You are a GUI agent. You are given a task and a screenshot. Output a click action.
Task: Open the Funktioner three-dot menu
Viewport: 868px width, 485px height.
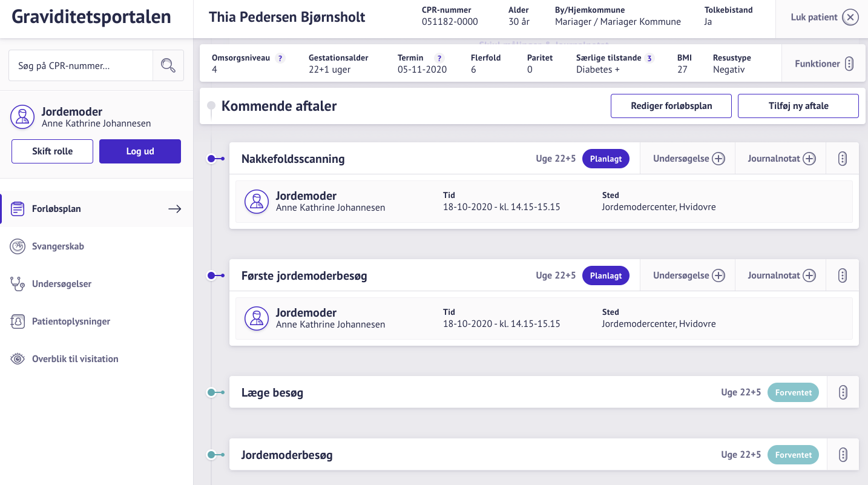click(849, 64)
